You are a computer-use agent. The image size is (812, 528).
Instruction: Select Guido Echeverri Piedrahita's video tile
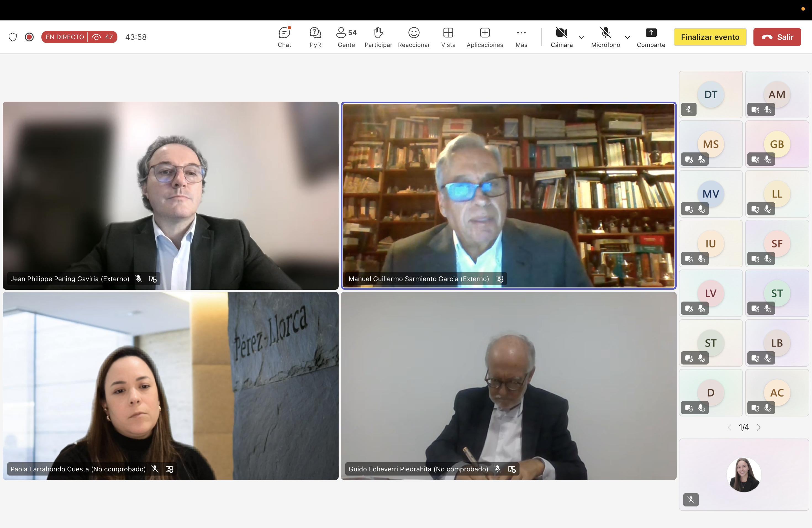(508, 386)
